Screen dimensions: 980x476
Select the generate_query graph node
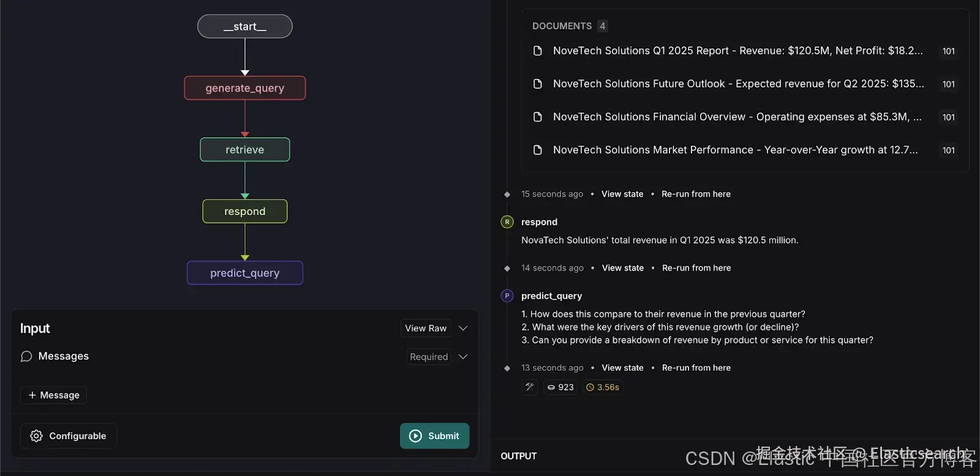point(245,88)
